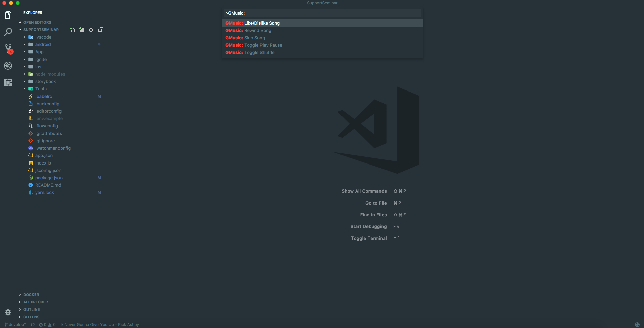Open the .babelrc file
The image size is (644, 328).
[x=44, y=96]
